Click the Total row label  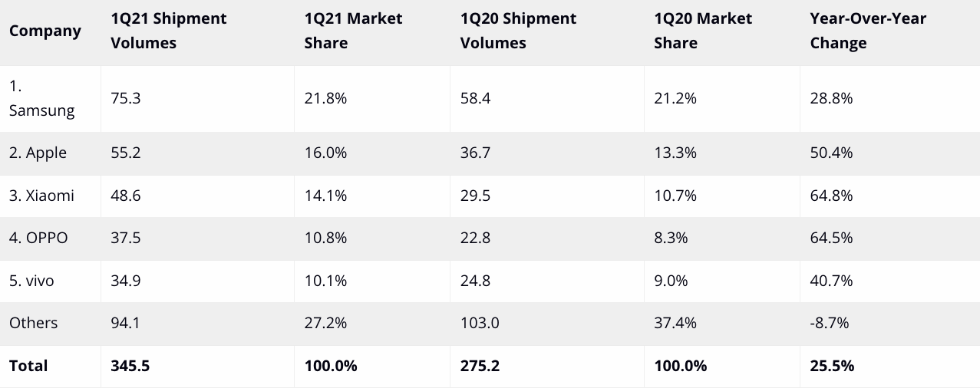tap(28, 366)
